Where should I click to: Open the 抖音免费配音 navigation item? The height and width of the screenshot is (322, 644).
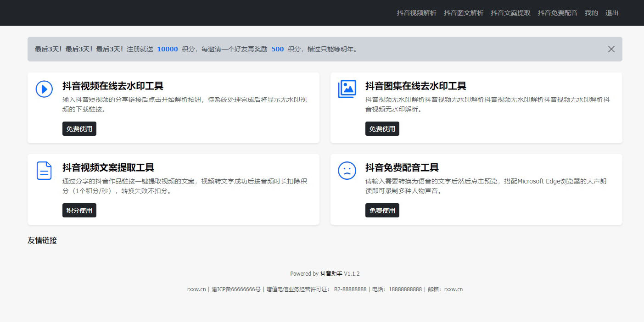(x=557, y=13)
